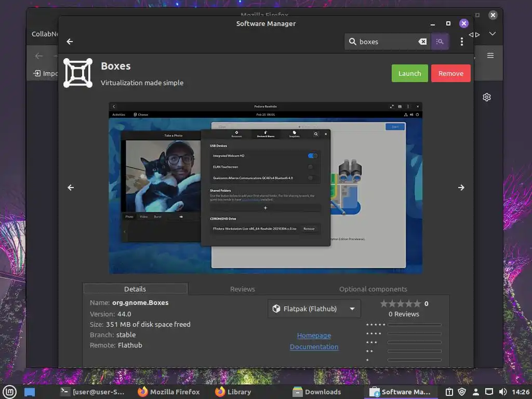Click the '0 Reviews' label
The width and height of the screenshot is (532, 399).
[404, 314]
